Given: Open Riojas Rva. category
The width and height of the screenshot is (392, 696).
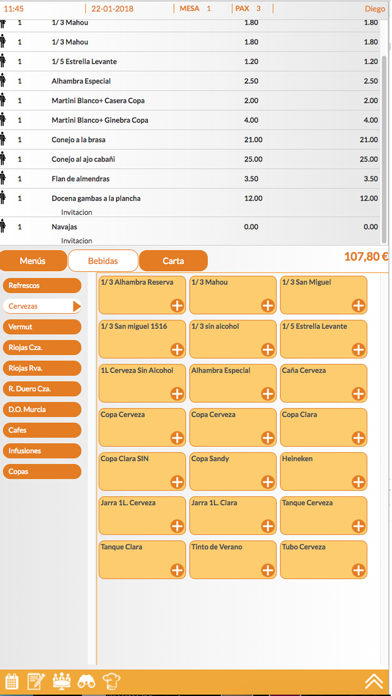Looking at the screenshot, I should coord(42,368).
